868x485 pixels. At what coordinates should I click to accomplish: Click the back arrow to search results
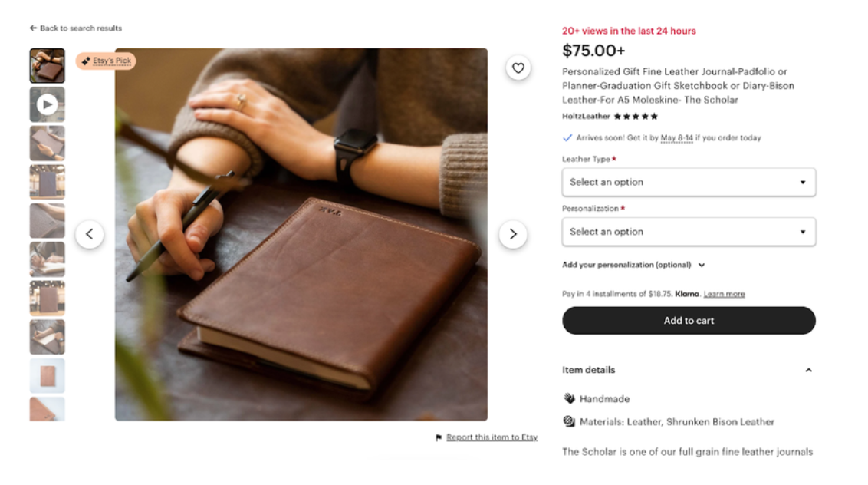[33, 28]
